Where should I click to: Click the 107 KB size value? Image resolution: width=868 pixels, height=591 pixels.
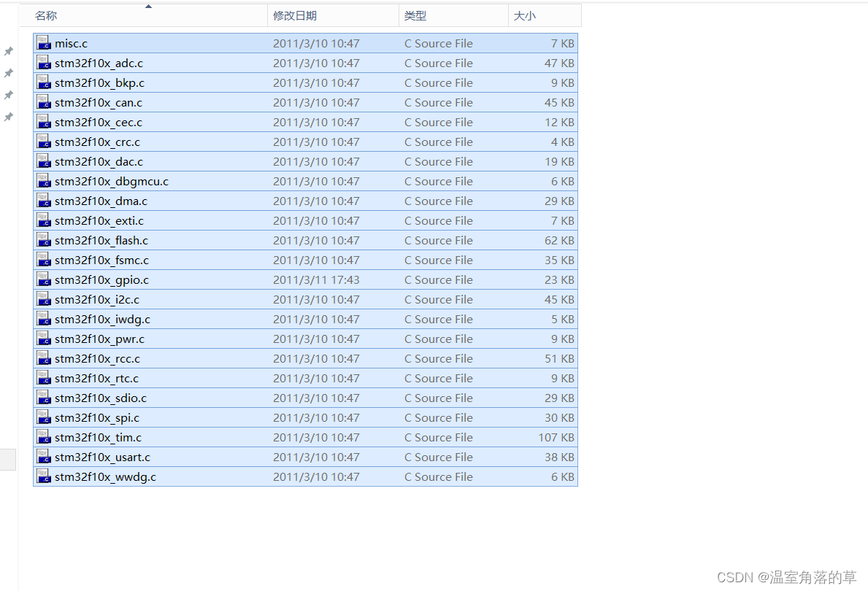(x=556, y=438)
